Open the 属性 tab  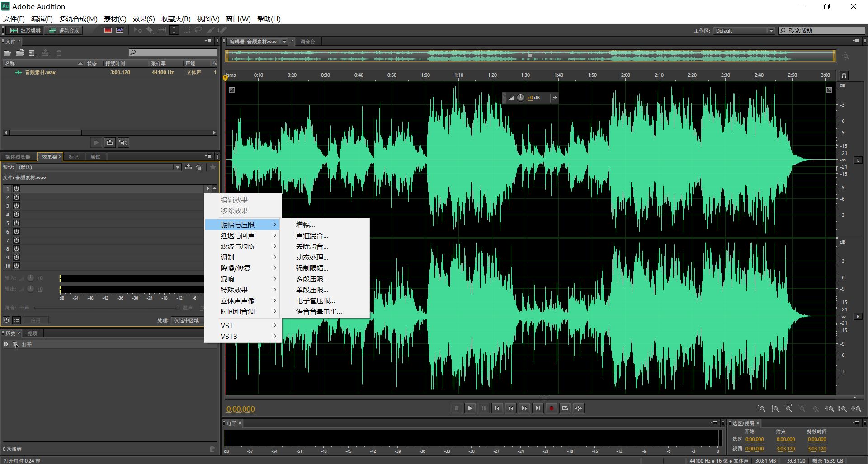(x=95, y=157)
